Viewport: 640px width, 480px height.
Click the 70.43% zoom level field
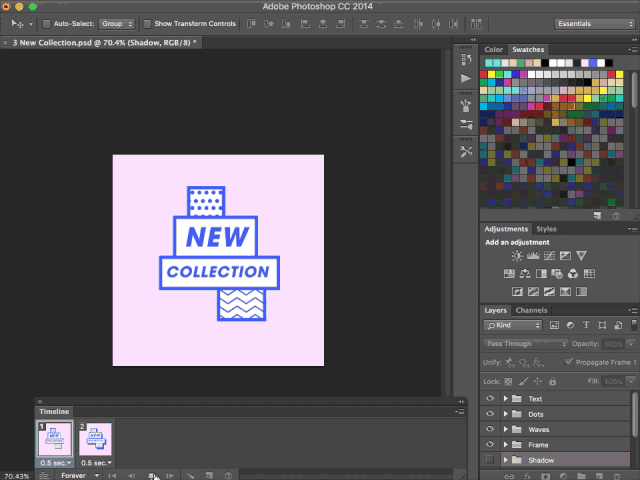point(16,476)
